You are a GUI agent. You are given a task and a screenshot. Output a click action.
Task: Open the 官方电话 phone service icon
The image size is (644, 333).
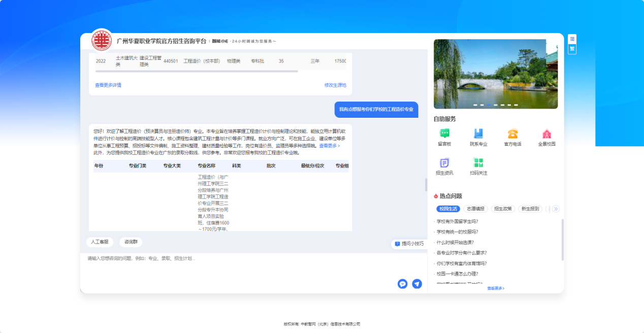pos(512,135)
